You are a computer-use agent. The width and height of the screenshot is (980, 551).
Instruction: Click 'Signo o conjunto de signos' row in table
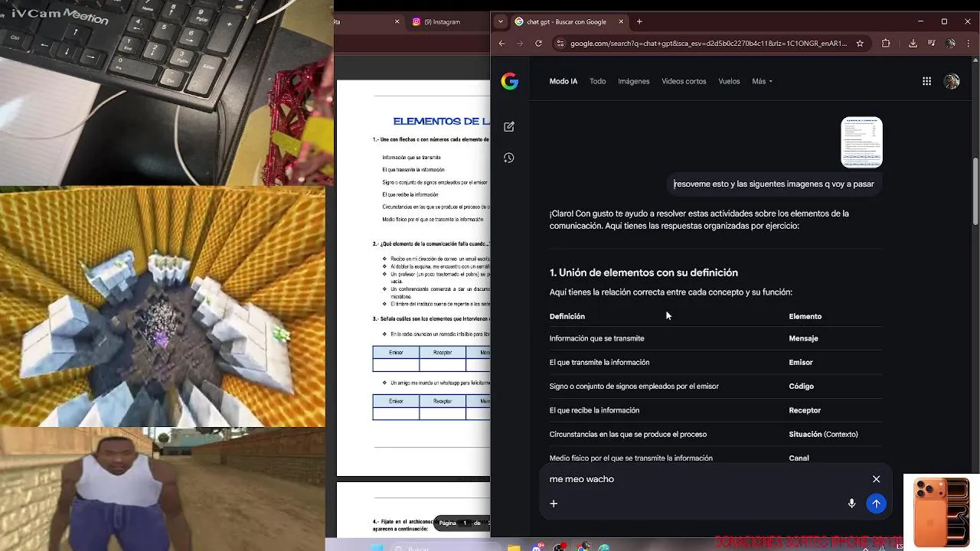click(x=634, y=386)
